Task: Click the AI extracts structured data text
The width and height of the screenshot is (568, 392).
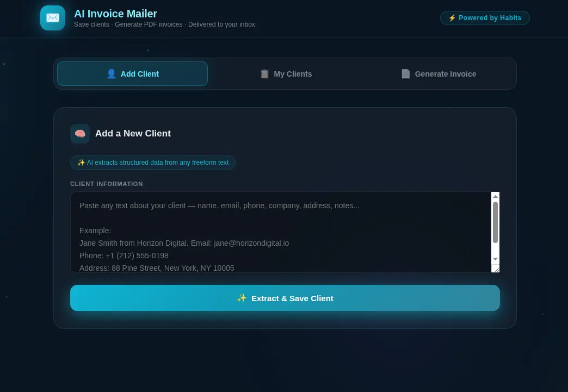Action: (x=158, y=163)
